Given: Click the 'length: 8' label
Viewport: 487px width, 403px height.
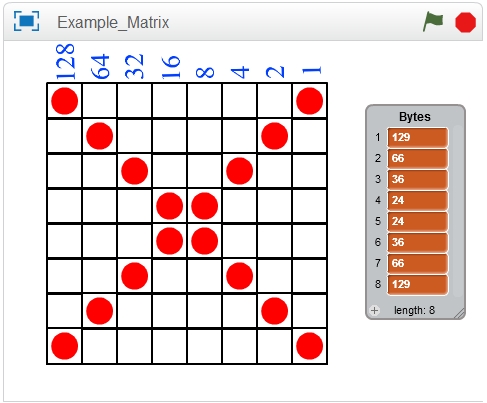Looking at the screenshot, I should click(x=414, y=310).
